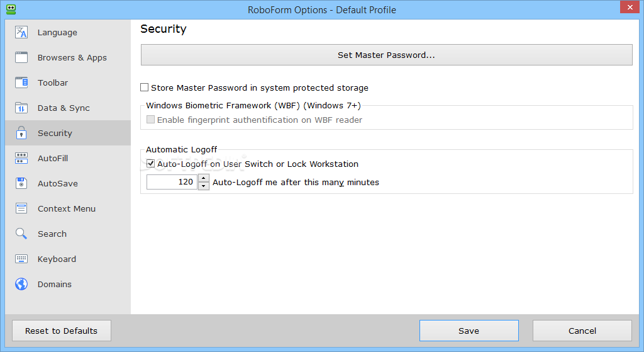Screen dimensions: 644x352
Task: Enable Store Master Password in protected storage
Action: point(144,88)
